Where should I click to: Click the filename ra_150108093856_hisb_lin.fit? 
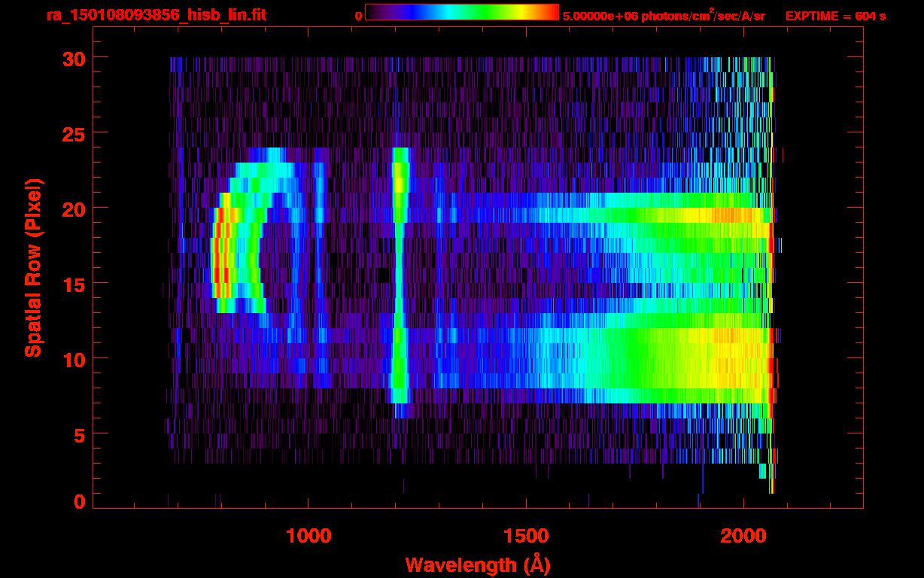point(156,15)
